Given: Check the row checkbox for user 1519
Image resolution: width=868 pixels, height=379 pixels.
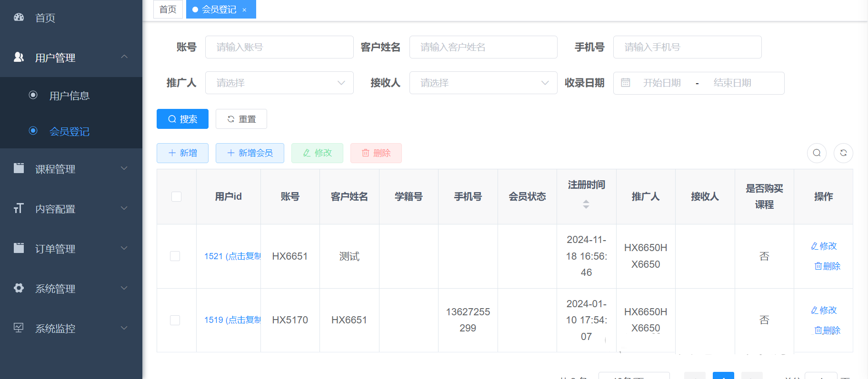Looking at the screenshot, I should [x=175, y=320].
